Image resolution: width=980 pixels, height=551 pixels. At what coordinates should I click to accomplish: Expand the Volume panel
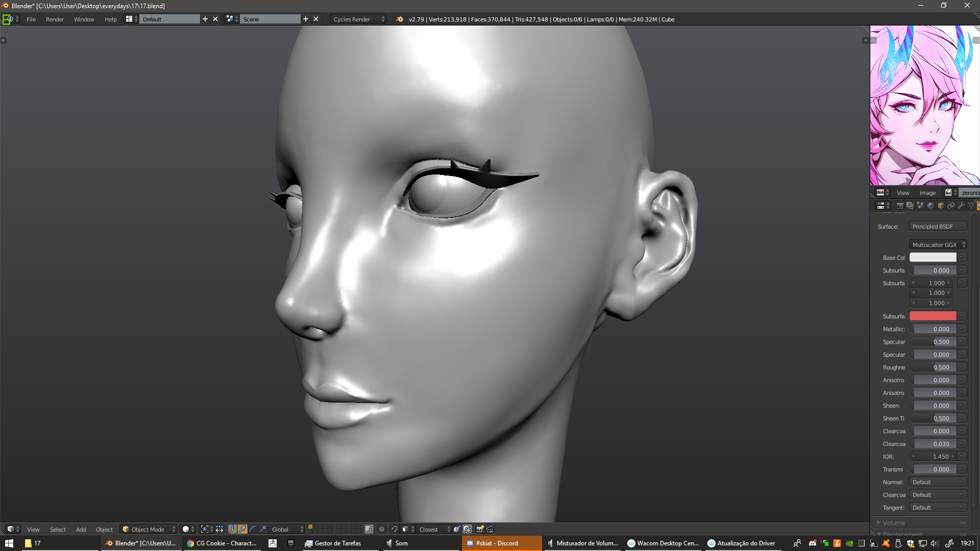[x=894, y=523]
